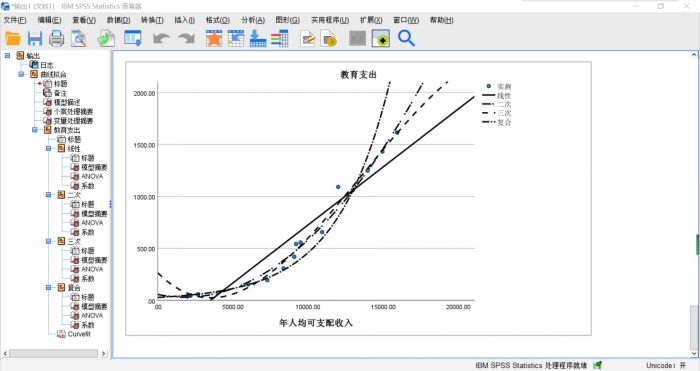Collapse the 曲线拟合 tree node
Viewport: 700px width, 371px height.
tap(21, 74)
